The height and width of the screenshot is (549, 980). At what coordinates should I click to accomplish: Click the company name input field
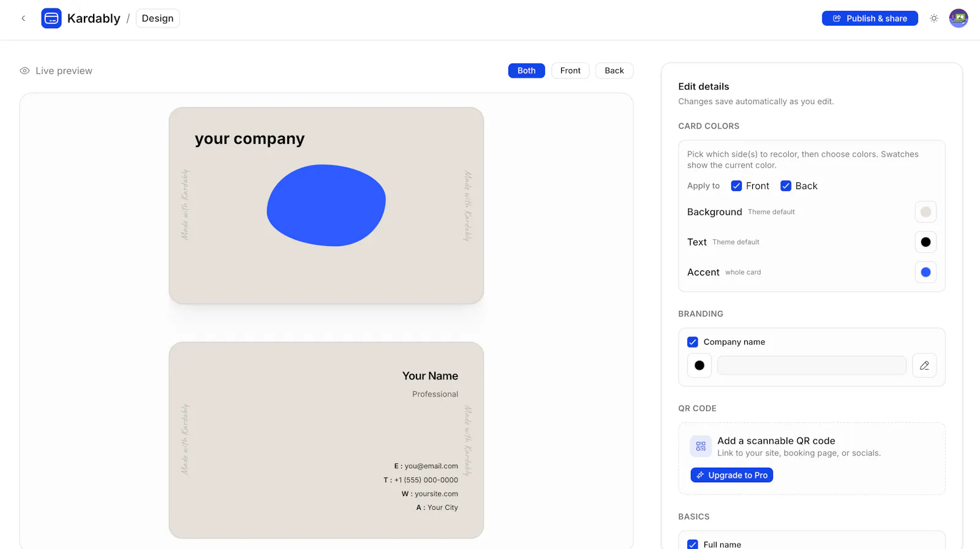812,365
